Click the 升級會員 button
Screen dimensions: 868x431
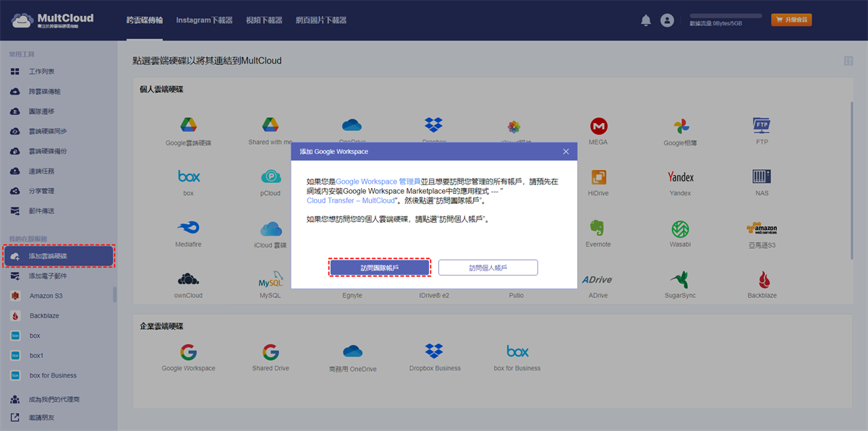[x=791, y=20]
